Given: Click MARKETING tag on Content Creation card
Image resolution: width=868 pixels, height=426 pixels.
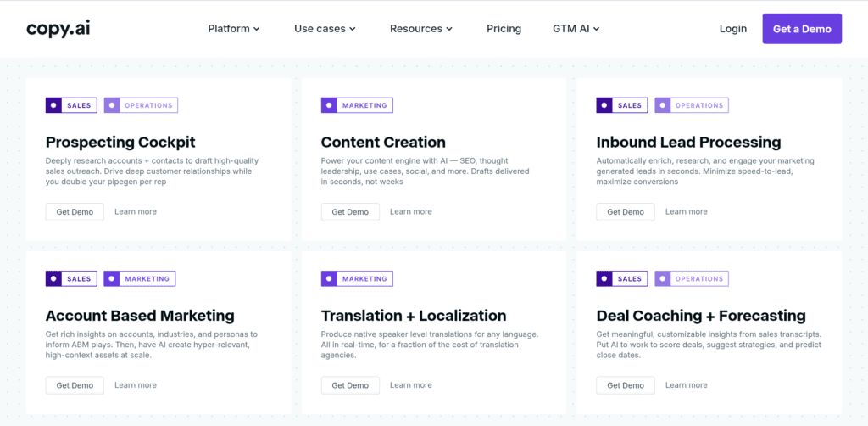Looking at the screenshot, I should (357, 106).
